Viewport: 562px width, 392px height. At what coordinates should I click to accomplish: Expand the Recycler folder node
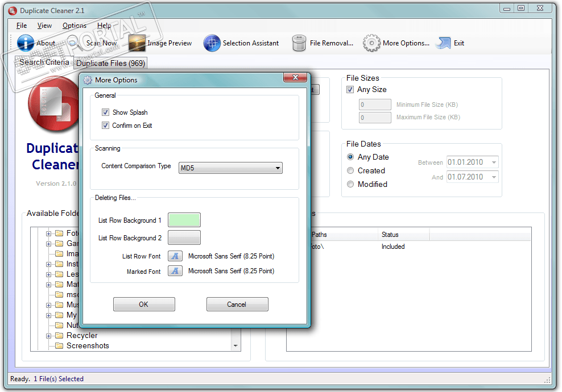[x=48, y=336]
